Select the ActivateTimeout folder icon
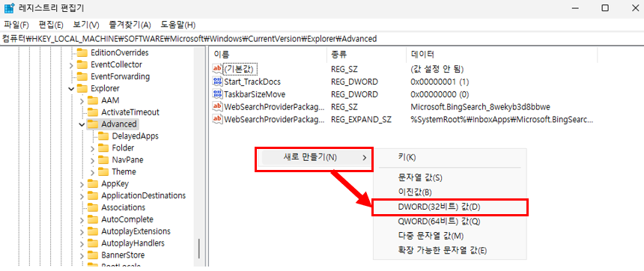 94,112
